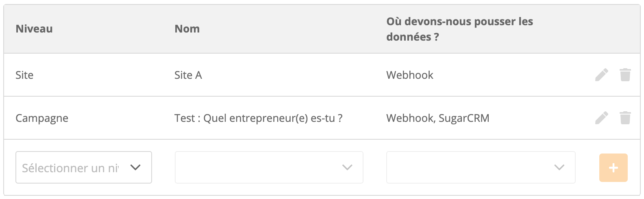Click the 'Webhook' cell in Site row

(x=410, y=75)
